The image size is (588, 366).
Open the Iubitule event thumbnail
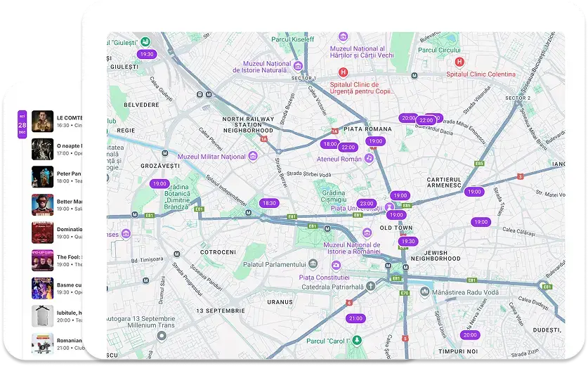click(x=42, y=316)
